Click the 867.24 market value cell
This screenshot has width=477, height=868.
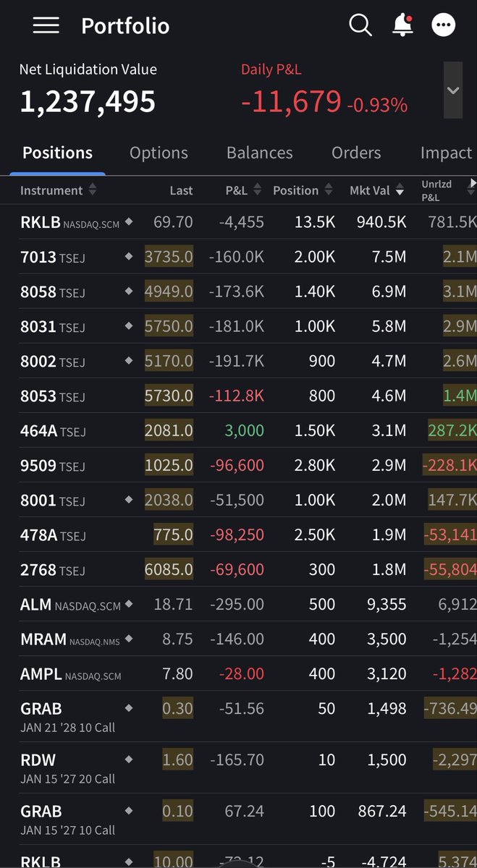pos(382,812)
